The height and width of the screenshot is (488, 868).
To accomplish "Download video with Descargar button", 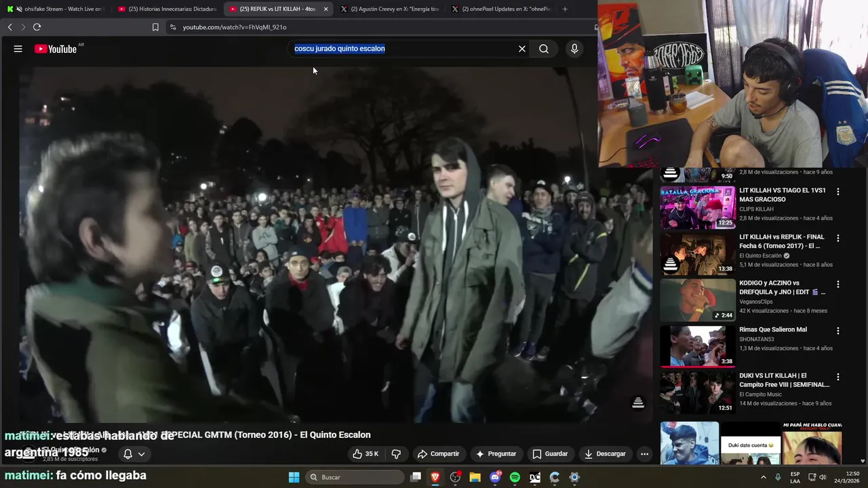I will [x=605, y=454].
